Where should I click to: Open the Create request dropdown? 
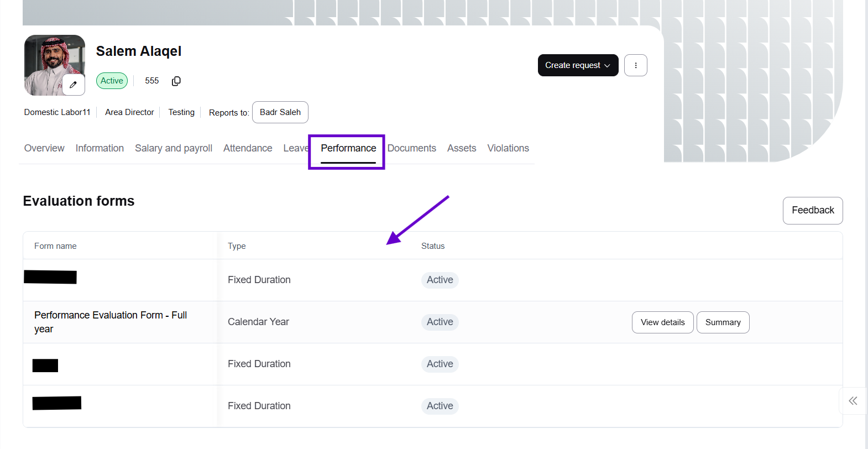point(577,65)
